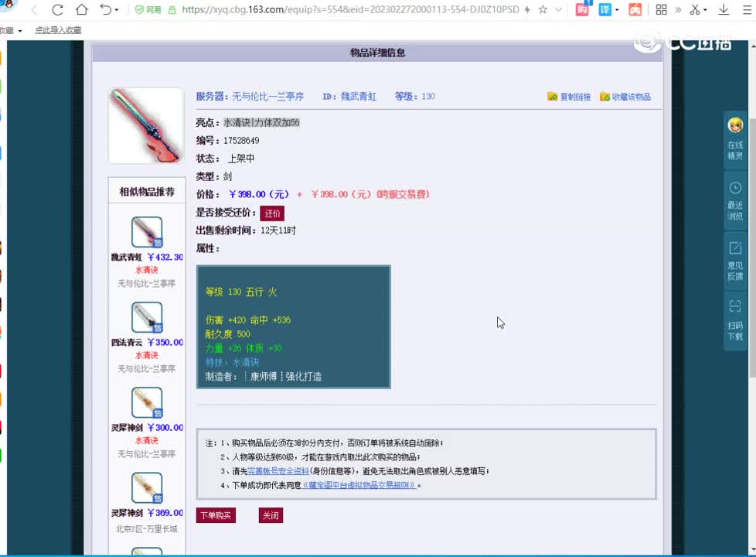This screenshot has height=557, width=756.
Task: Click the 还价 bargain button
Action: click(x=272, y=213)
